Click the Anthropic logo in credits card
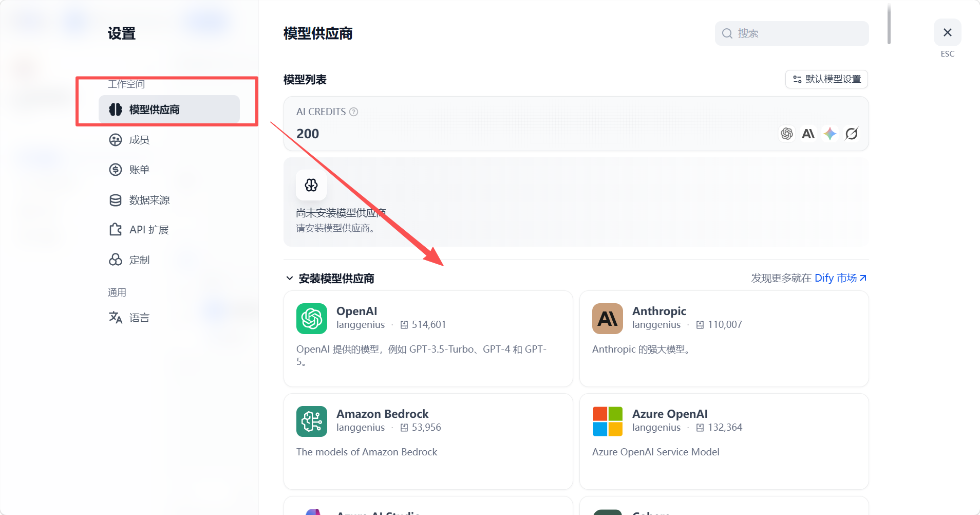Screen dimensions: 980x515 click(x=808, y=134)
